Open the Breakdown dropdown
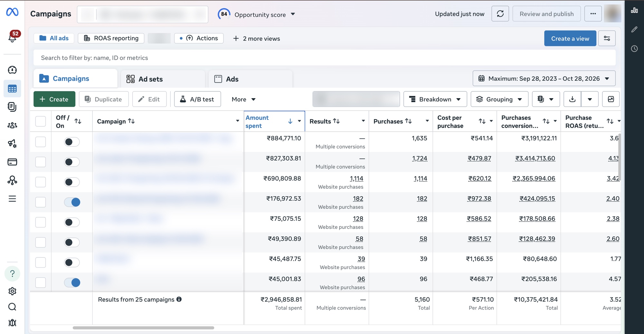Viewport: 644px width, 334px height. [435, 99]
